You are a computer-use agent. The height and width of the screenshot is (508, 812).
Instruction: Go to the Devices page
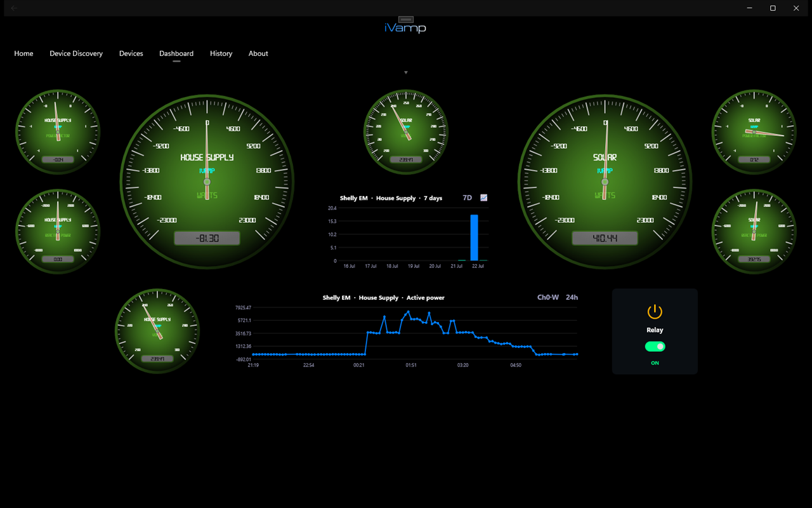click(131, 53)
